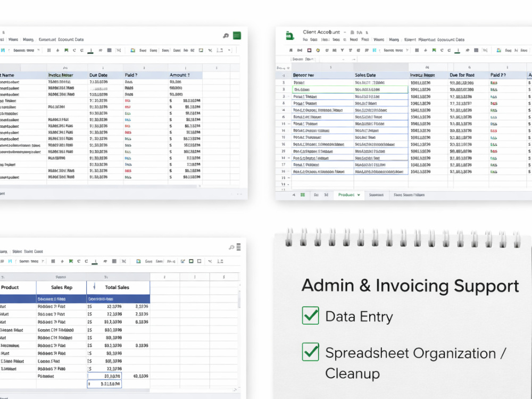Click the gray fill square in sales spreadsheet toolbar
The image size is (532, 399).
pyautogui.click(x=114, y=261)
